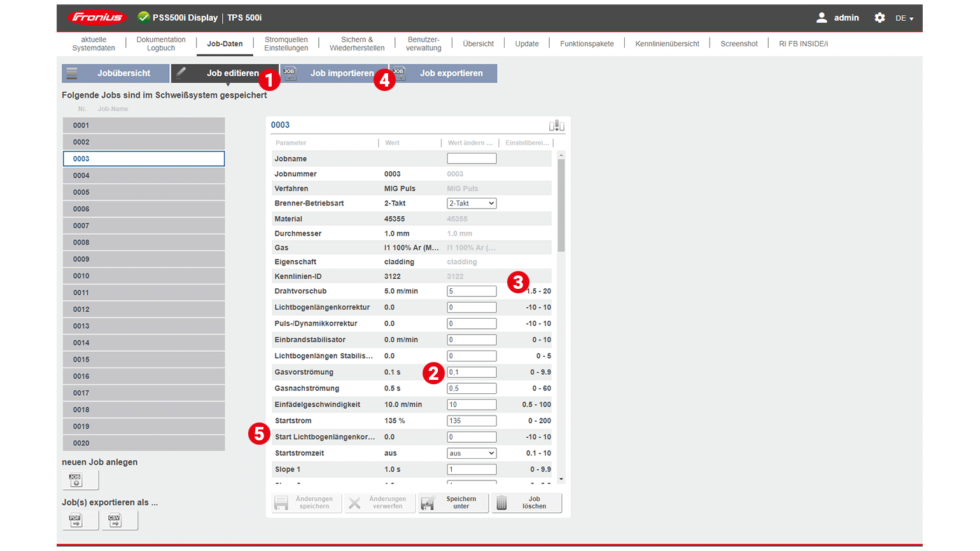The image size is (980, 551).
Task: Open the Kennlinienübersicht menu item
Action: coord(667,44)
